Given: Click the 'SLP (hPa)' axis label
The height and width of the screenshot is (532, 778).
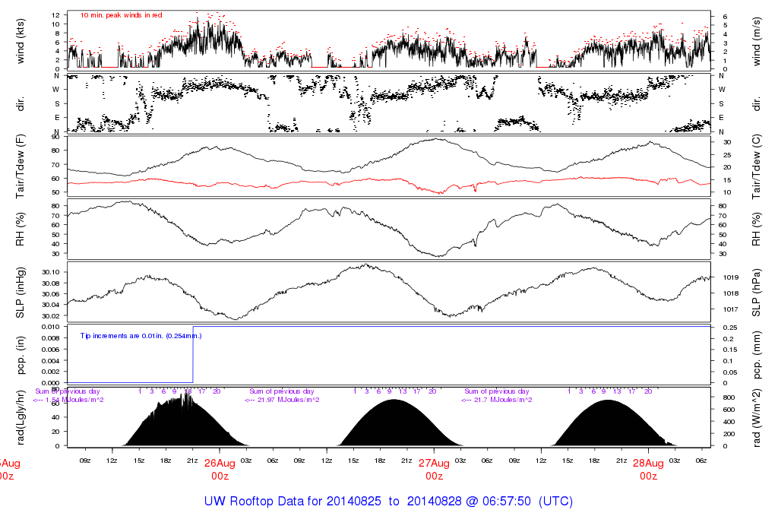Looking at the screenshot, I should [756, 293].
